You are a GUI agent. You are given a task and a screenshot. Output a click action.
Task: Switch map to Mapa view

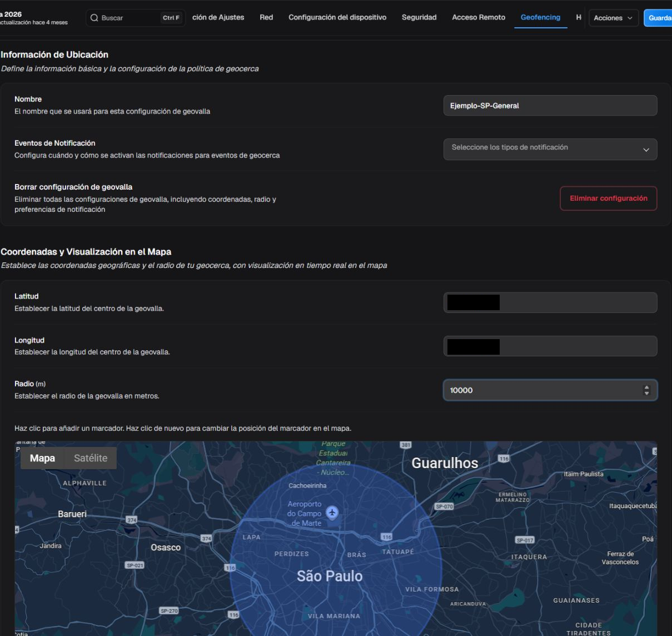(42, 458)
